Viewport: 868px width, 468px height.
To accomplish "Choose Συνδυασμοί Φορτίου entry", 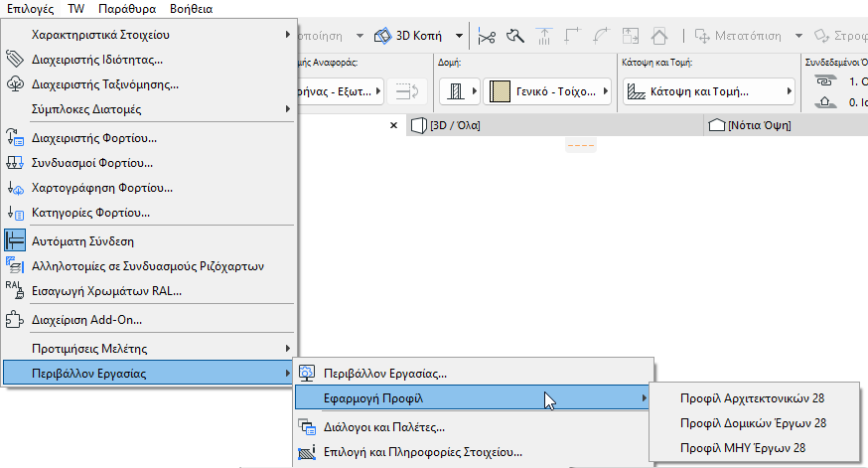I will point(149,163).
